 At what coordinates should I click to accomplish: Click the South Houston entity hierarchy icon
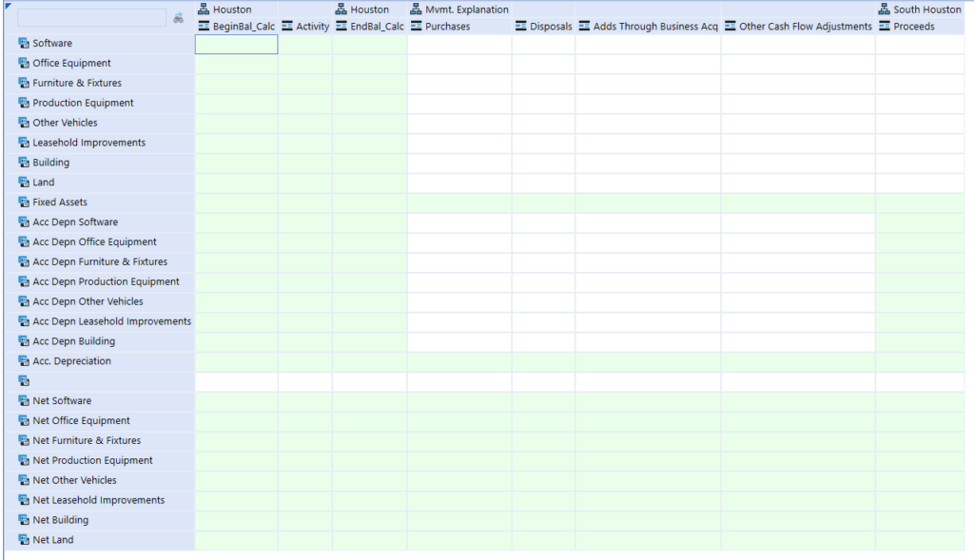coord(885,10)
